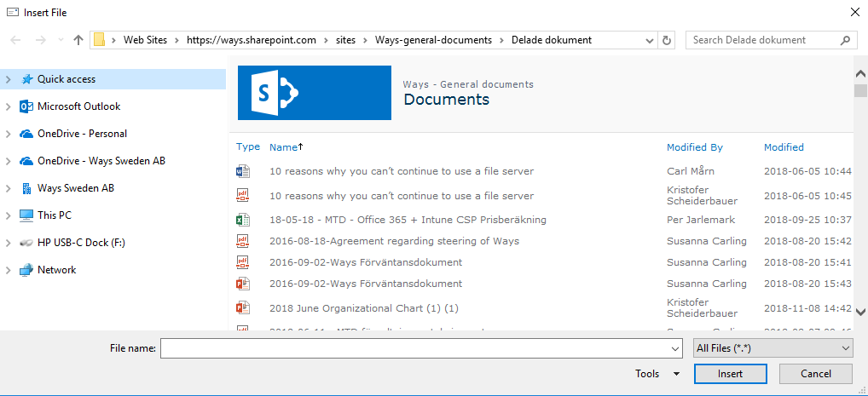Close the Insert File dialog

pos(854,12)
